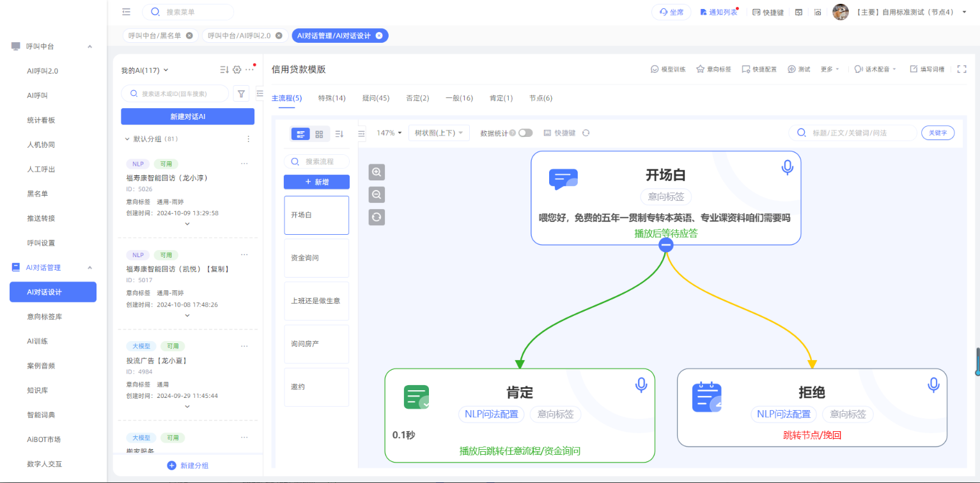Collapse 开场白 node branches with minus circle
The width and height of the screenshot is (980, 483).
click(665, 245)
